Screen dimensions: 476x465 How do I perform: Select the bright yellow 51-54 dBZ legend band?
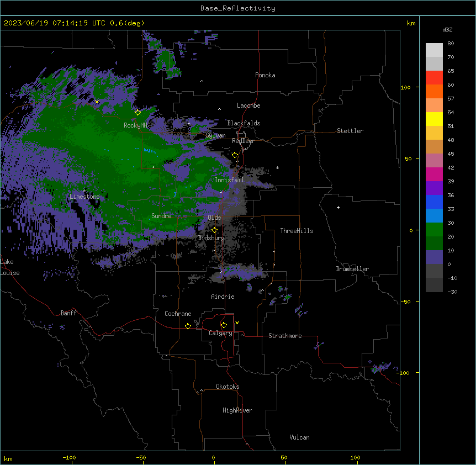pyautogui.click(x=434, y=119)
